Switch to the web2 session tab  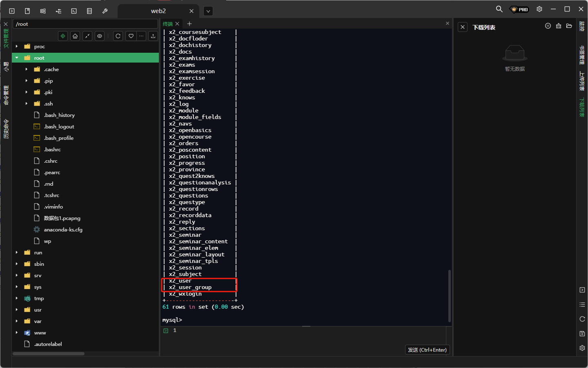158,11
